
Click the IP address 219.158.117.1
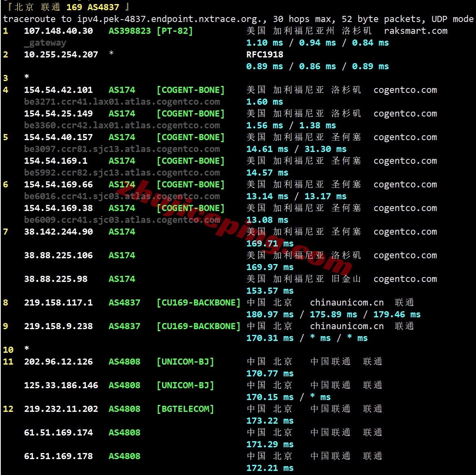[58, 303]
